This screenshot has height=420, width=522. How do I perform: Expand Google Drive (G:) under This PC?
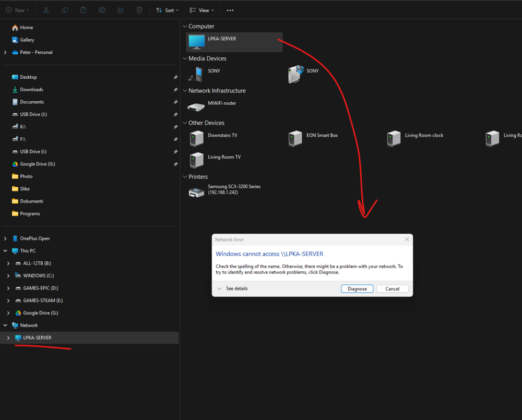click(x=8, y=313)
